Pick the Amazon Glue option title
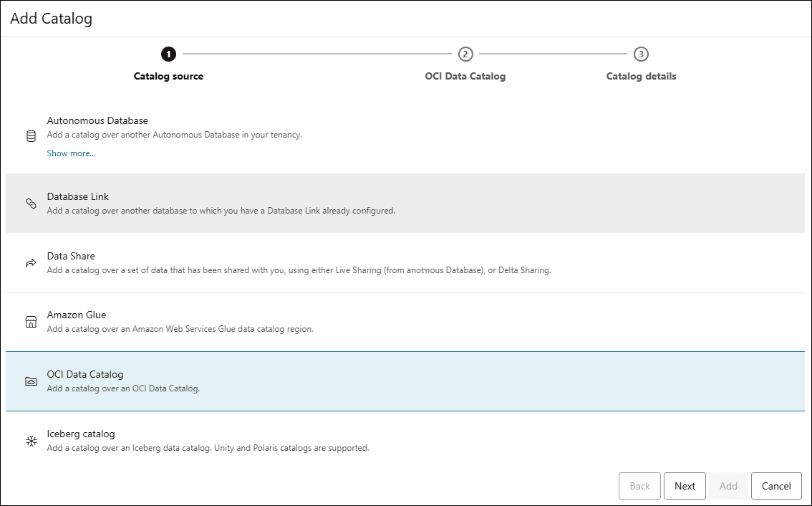Screen dimensions: 812x506 77,315
